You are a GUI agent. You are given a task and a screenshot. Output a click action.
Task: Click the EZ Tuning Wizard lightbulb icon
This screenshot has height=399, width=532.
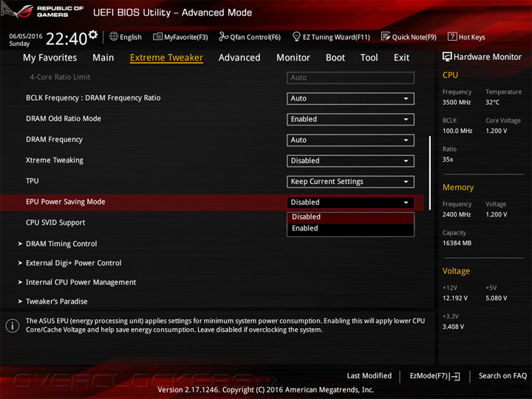click(296, 36)
